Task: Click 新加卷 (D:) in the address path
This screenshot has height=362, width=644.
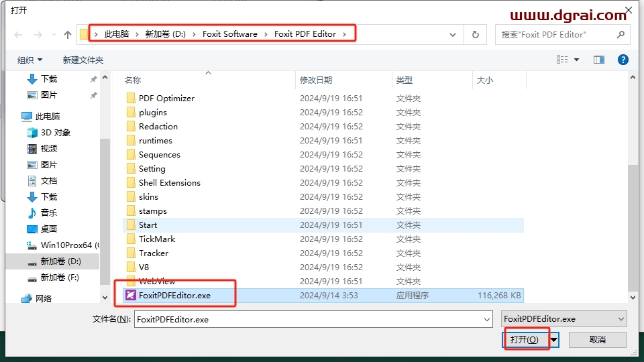Action: [x=165, y=34]
